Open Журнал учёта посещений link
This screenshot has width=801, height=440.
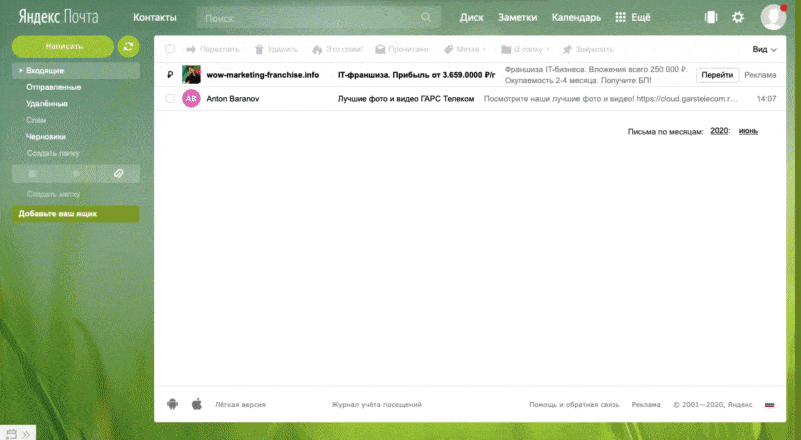376,405
